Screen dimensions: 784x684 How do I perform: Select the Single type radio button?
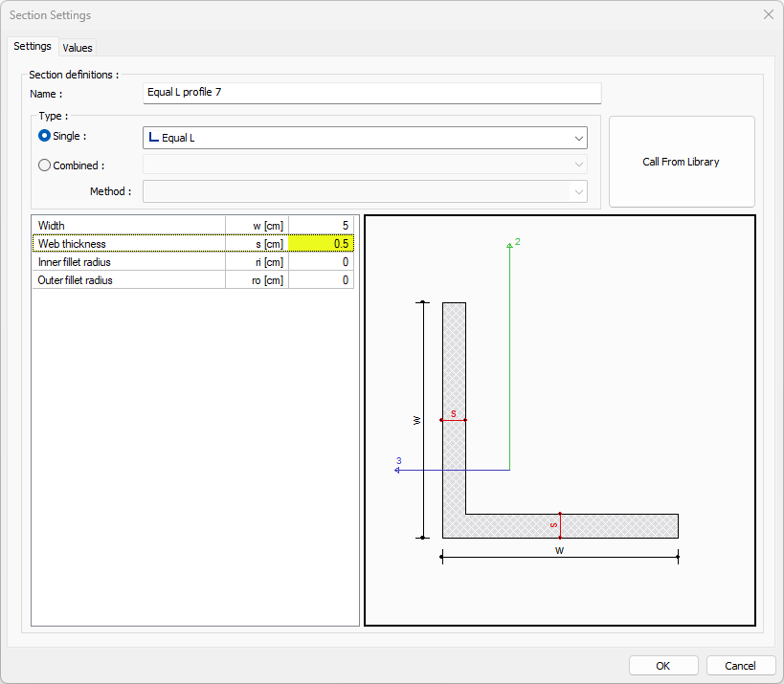44,137
